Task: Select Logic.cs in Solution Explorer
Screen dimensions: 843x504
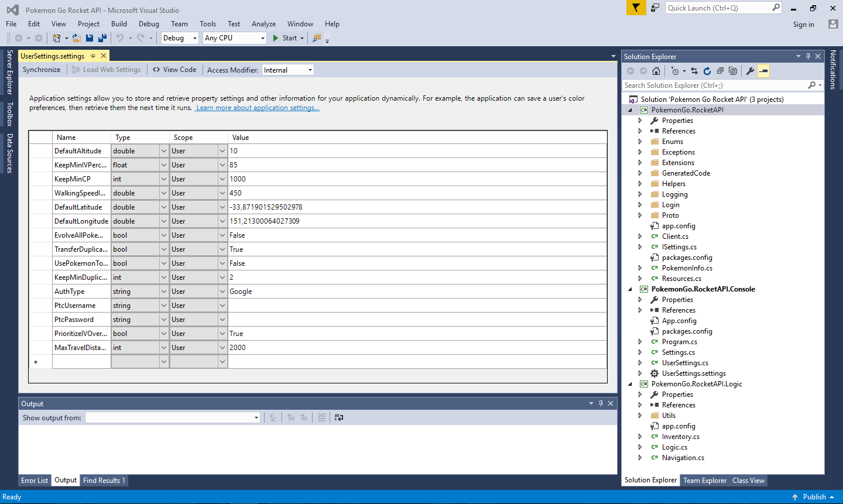Action: [x=674, y=447]
